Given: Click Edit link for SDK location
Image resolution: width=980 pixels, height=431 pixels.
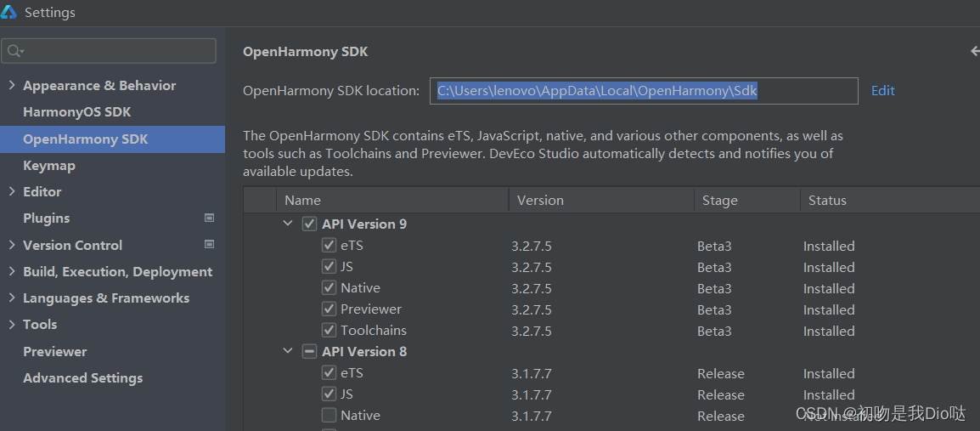Looking at the screenshot, I should coord(883,91).
